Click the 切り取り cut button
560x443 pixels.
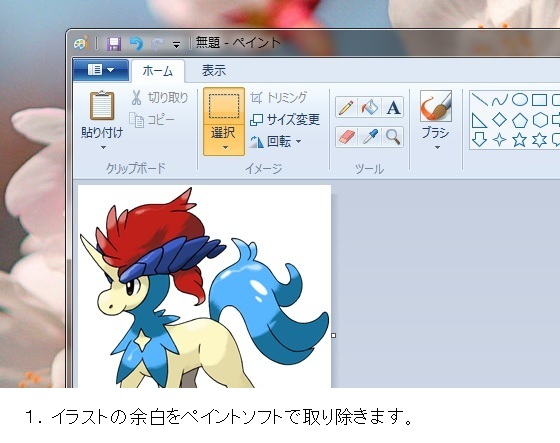click(x=160, y=98)
